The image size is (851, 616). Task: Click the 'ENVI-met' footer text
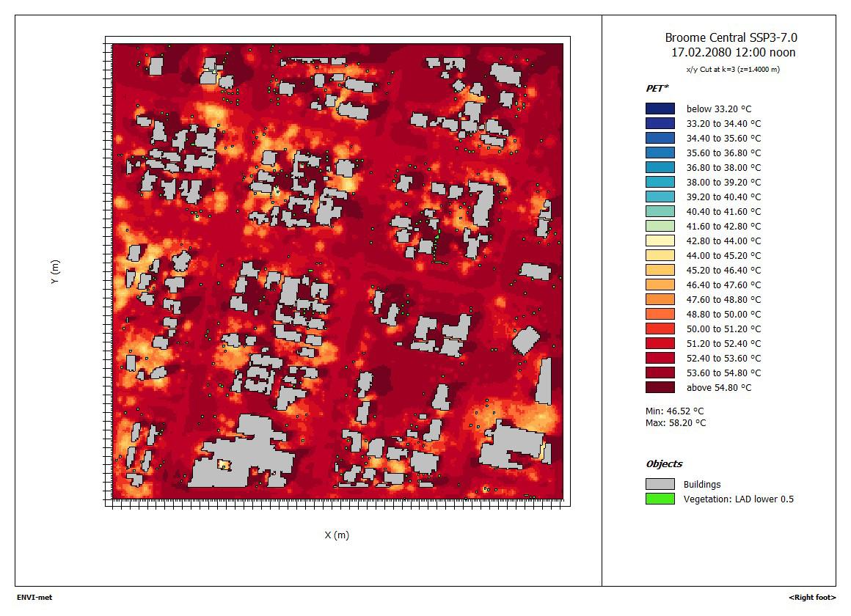pyautogui.click(x=34, y=597)
